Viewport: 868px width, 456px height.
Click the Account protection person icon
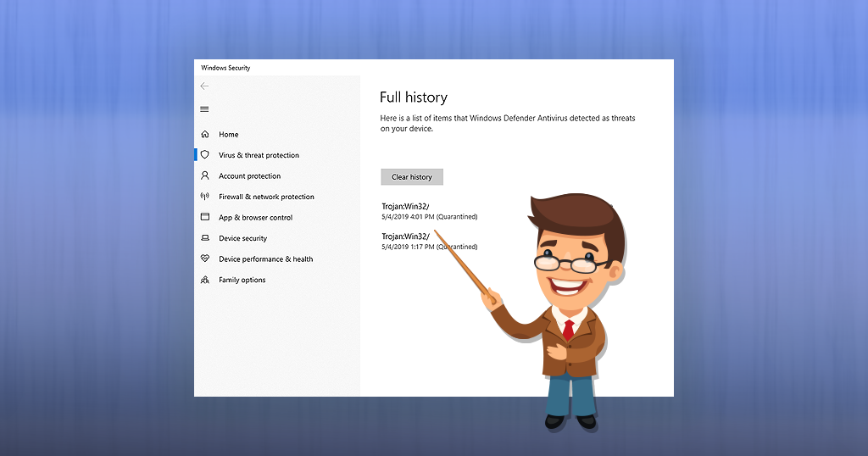click(x=204, y=176)
